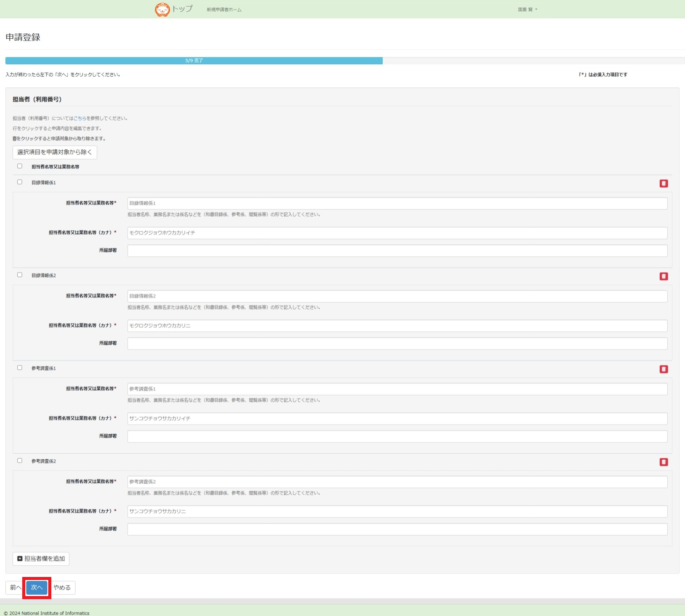Edit モクロクジョウホウカカリイチ kana field
This screenshot has height=616, width=685.
397,233
